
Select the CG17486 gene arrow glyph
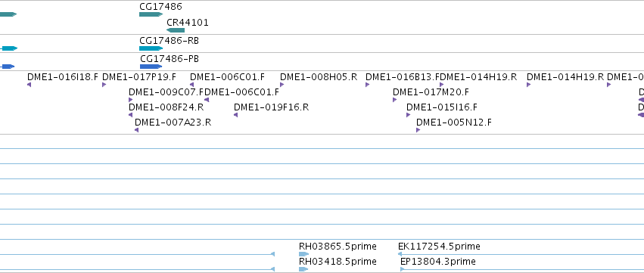151,14
